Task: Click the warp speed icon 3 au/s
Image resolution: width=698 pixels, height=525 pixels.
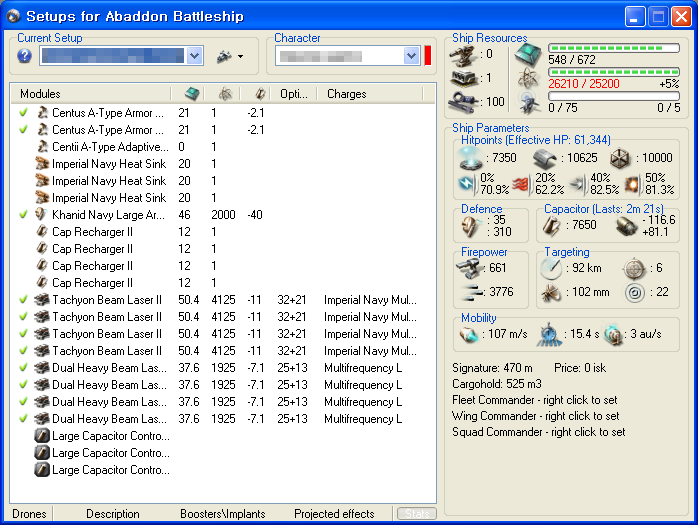Action: click(614, 334)
